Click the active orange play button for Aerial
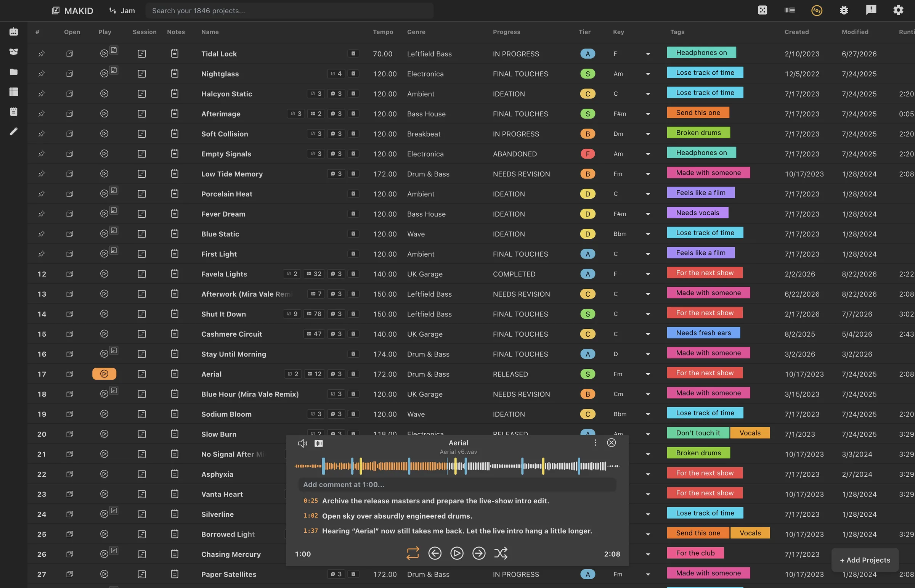The image size is (915, 588). point(104,374)
